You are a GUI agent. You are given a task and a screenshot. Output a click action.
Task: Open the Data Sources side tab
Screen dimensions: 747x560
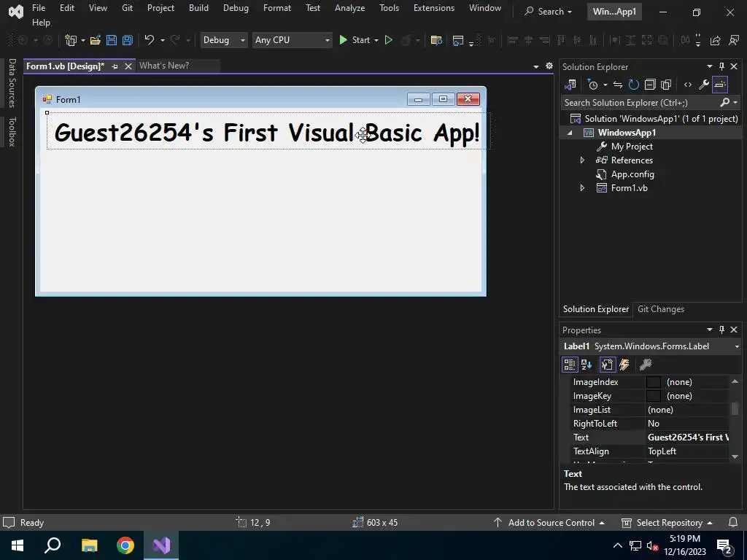(x=12, y=83)
